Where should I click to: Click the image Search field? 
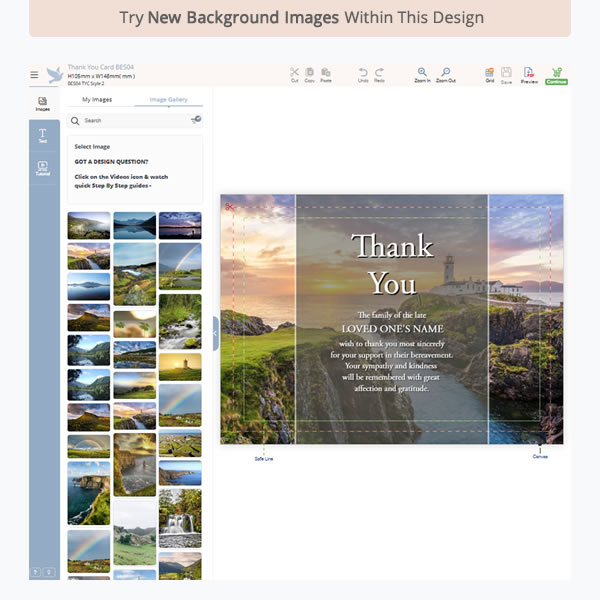[x=130, y=120]
